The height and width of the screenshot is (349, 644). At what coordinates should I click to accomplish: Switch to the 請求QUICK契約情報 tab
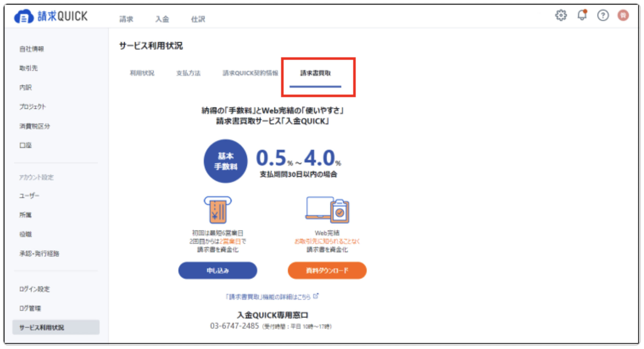(x=250, y=73)
